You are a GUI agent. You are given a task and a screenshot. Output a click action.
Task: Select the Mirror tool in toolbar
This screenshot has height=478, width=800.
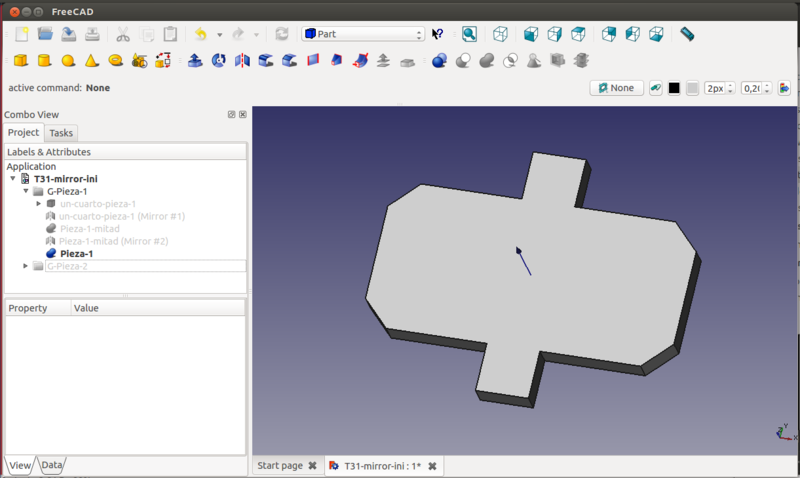(242, 60)
